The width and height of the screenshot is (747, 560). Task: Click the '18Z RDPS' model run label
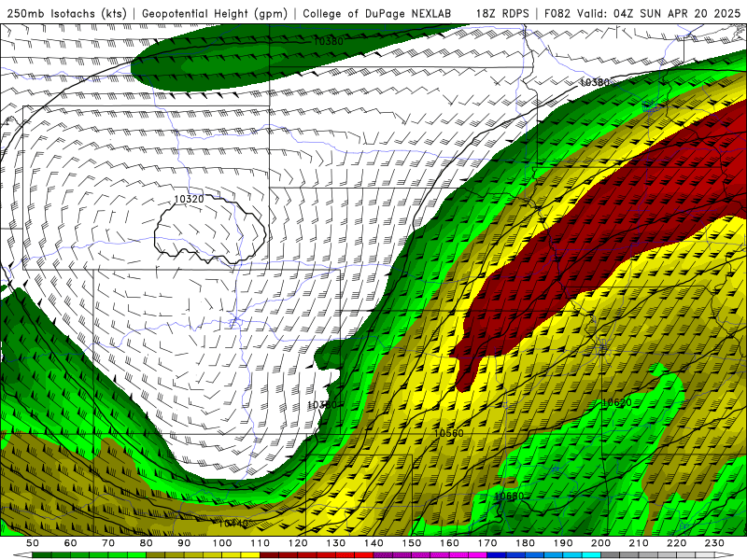[502, 13]
